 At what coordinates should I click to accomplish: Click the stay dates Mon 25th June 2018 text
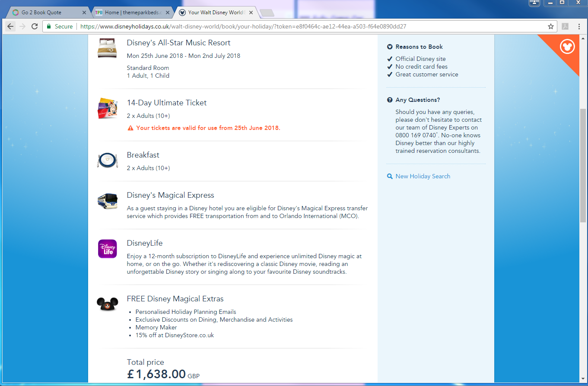click(x=184, y=56)
